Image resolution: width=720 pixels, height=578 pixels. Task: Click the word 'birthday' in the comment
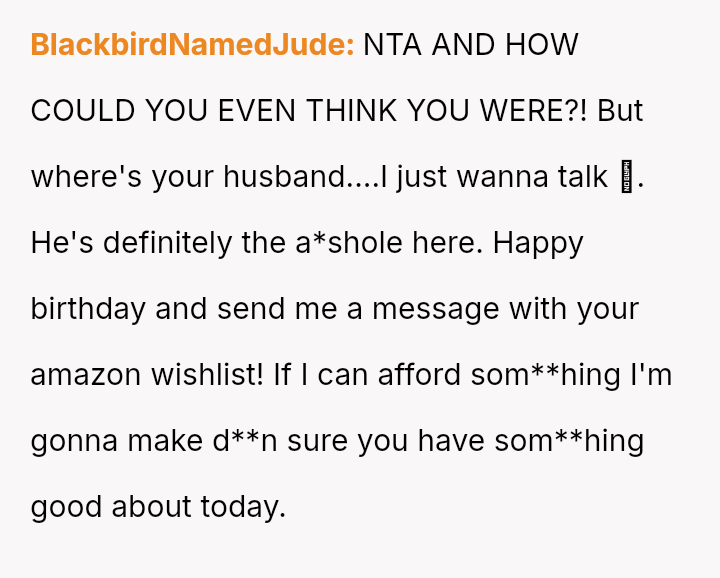(x=88, y=309)
